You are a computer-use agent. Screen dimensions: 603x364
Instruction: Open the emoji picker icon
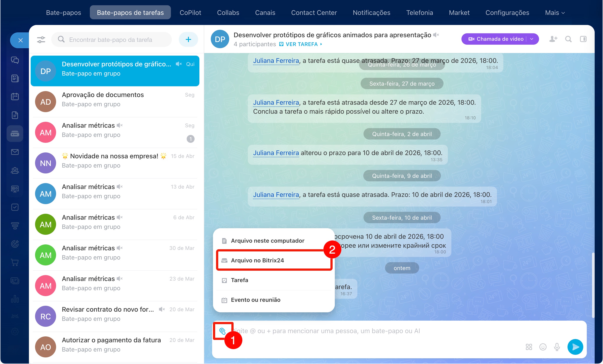[543, 347]
